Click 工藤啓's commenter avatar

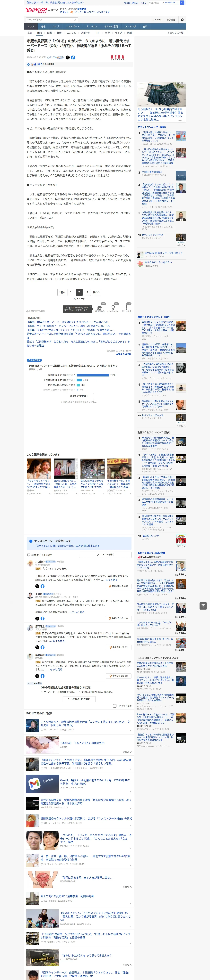(30, 596)
